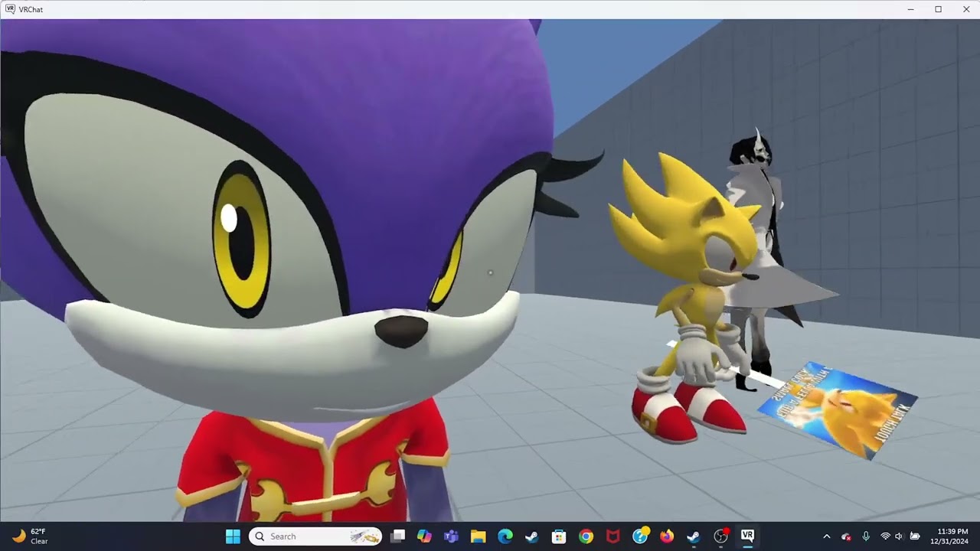Open the Wi-Fi network tray icon
This screenshot has height=551, width=980.
point(885,536)
